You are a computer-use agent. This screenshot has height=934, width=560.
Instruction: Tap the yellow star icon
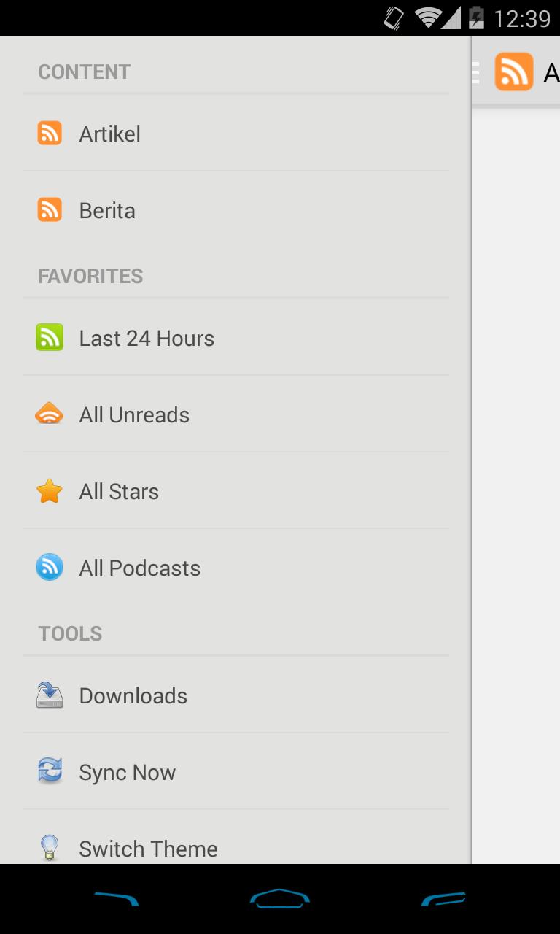pyautogui.click(x=50, y=491)
